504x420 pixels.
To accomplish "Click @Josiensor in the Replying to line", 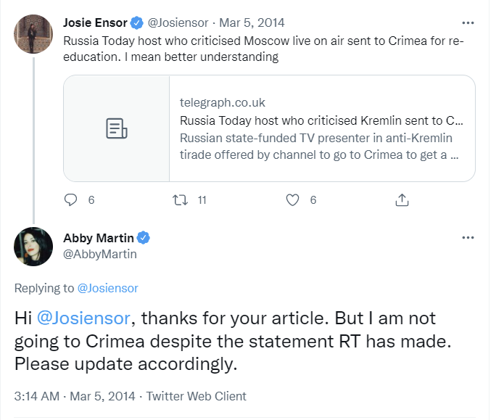I will [x=107, y=288].
